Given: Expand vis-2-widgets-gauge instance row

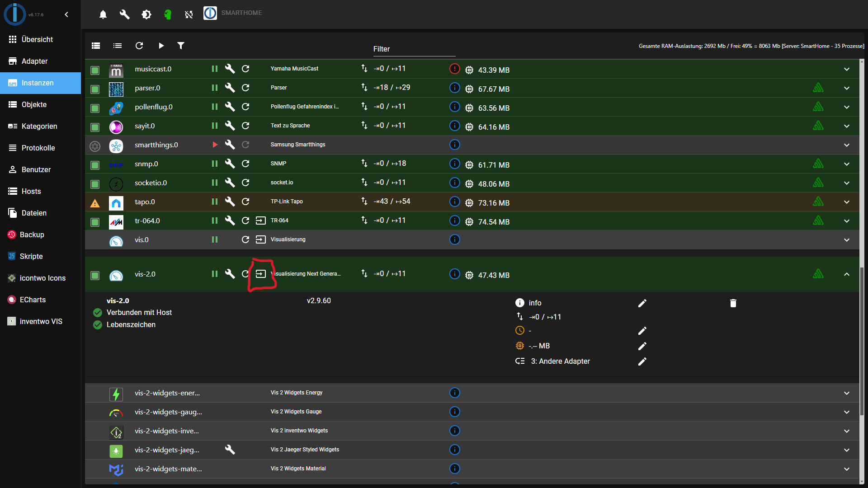Looking at the screenshot, I should pyautogui.click(x=846, y=412).
